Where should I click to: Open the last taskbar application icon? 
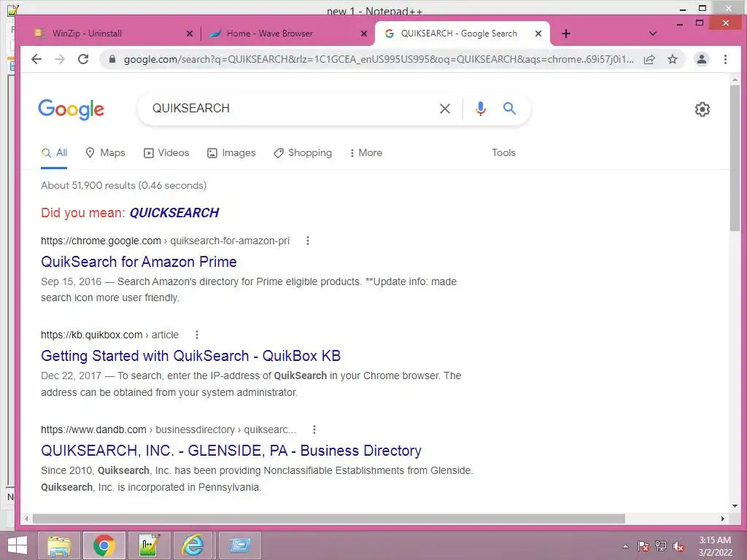[239, 545]
